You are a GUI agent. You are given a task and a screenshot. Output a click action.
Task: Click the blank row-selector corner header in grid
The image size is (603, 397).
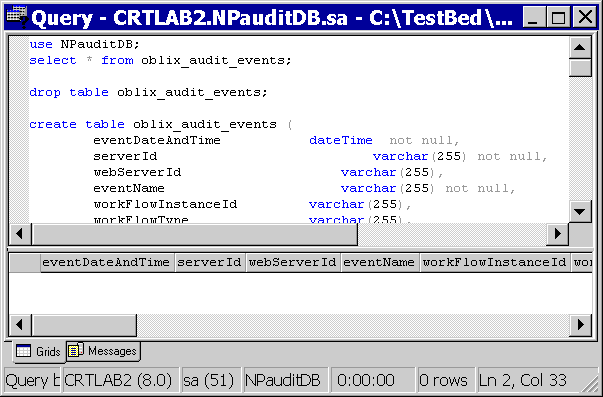coord(25,262)
